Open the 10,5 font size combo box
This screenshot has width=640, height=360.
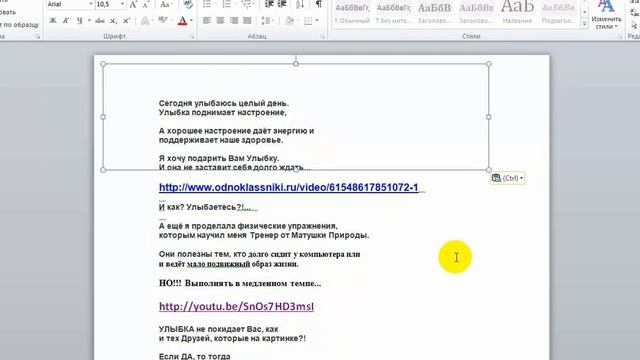tap(110, 4)
